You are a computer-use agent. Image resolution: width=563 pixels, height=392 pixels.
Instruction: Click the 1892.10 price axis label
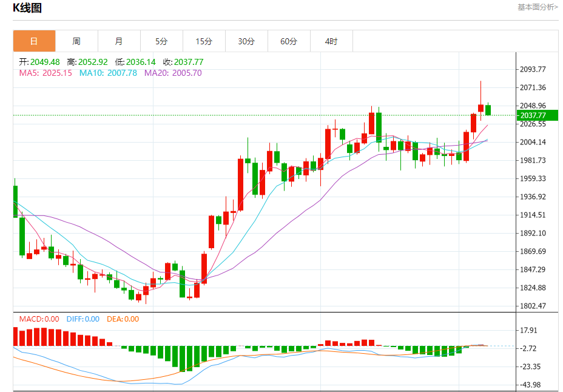point(533,234)
